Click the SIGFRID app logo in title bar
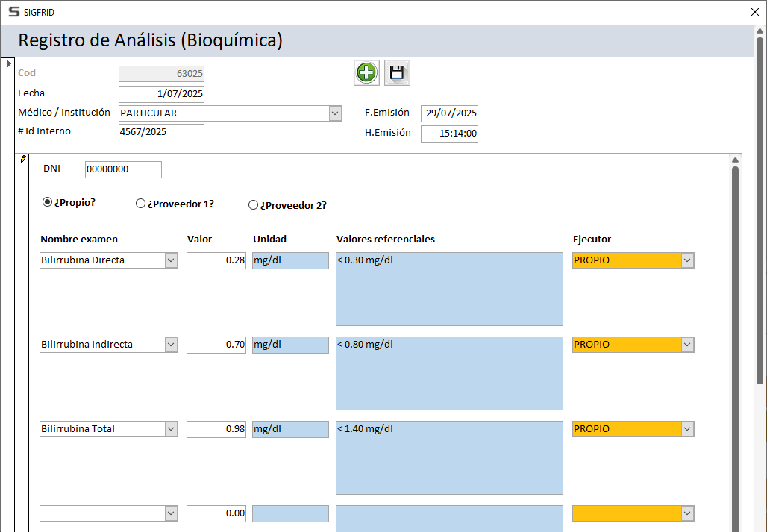Viewport: 767px width, 532px height. click(x=13, y=12)
